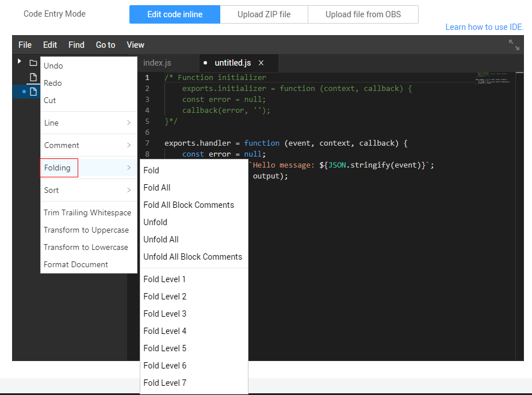Image resolution: width=532 pixels, height=395 pixels.
Task: Choose Fold All Block Comments
Action: (x=194, y=205)
